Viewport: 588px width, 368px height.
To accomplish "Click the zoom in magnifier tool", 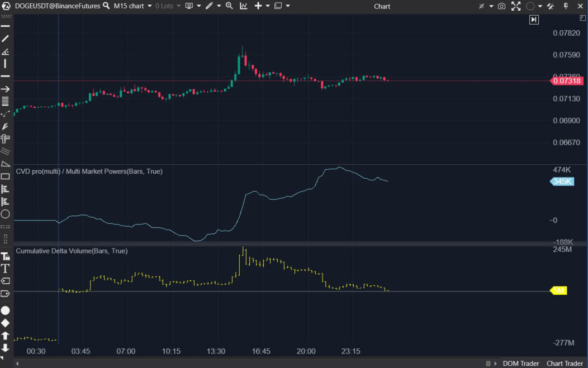I will click(x=229, y=6).
